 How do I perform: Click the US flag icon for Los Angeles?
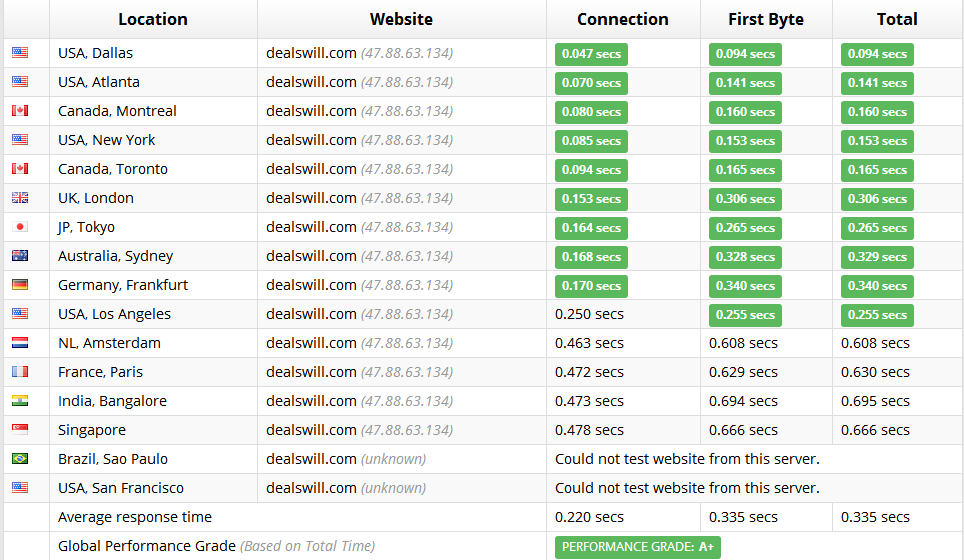tap(20, 314)
